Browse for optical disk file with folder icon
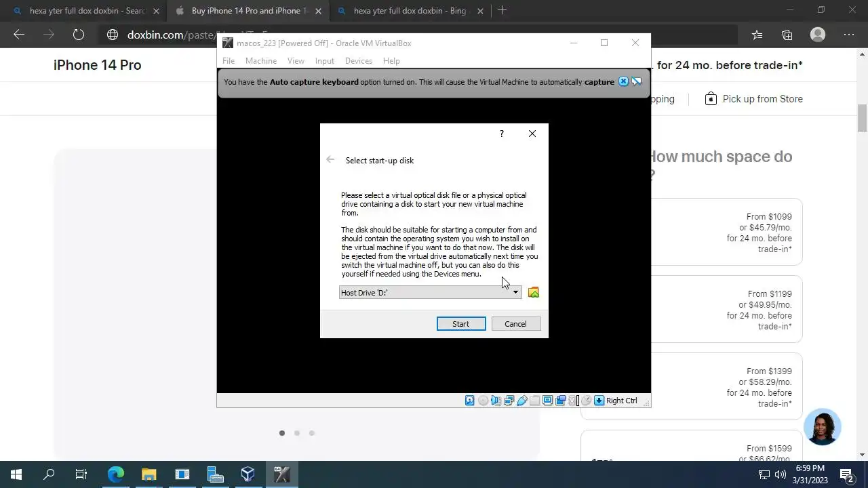Screen dimensions: 868x488 tap(534, 292)
